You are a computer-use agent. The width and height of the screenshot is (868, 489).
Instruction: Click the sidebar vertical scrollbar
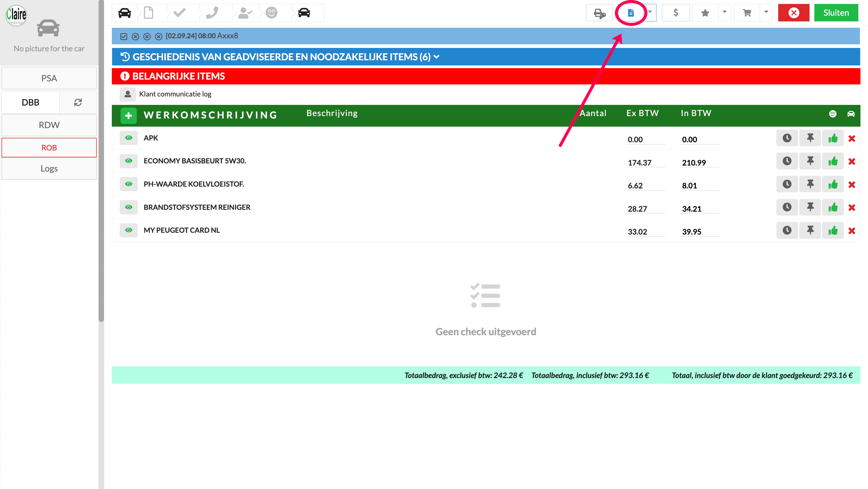(x=101, y=161)
